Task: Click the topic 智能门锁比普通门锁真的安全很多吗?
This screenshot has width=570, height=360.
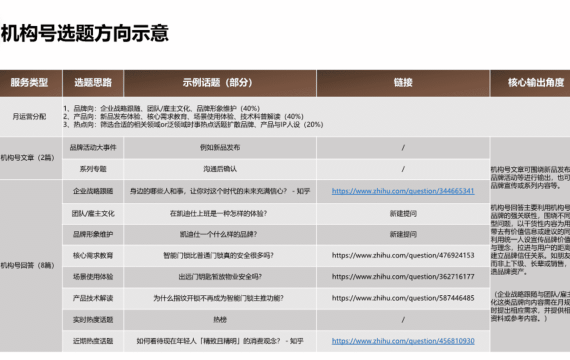Action: tap(218, 255)
